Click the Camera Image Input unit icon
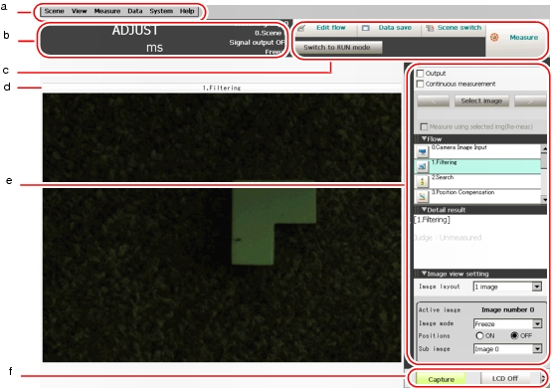This screenshot has height=392, width=552. point(422,152)
